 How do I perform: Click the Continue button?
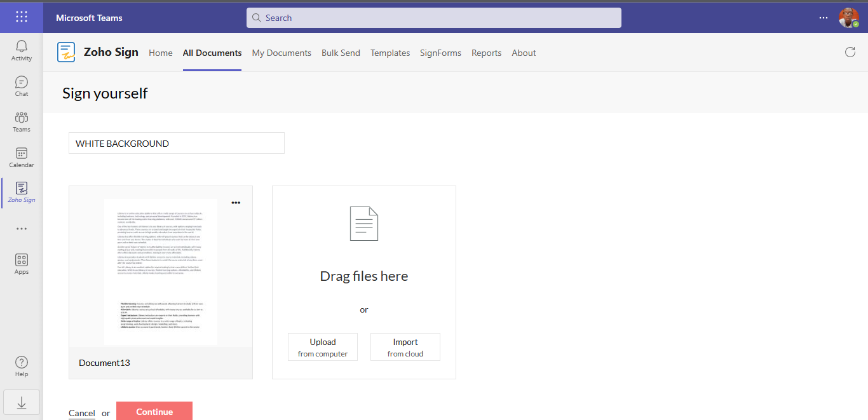coord(154,411)
